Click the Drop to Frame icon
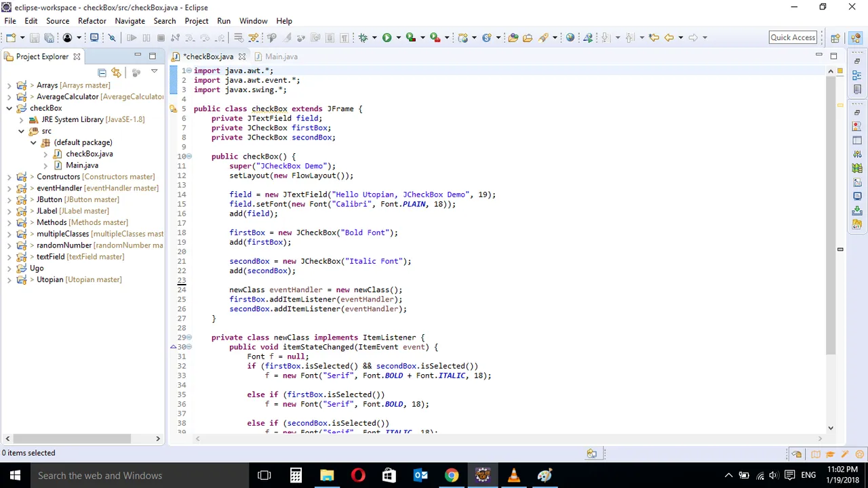The image size is (868, 488). click(239, 38)
